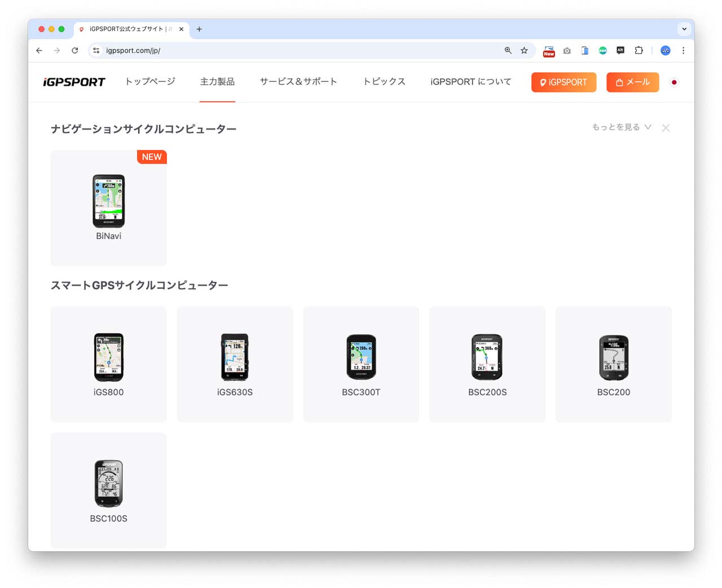Viewport: 722px width, 588px height.
Task: Open iGPSPORT について menu
Action: pyautogui.click(x=470, y=82)
